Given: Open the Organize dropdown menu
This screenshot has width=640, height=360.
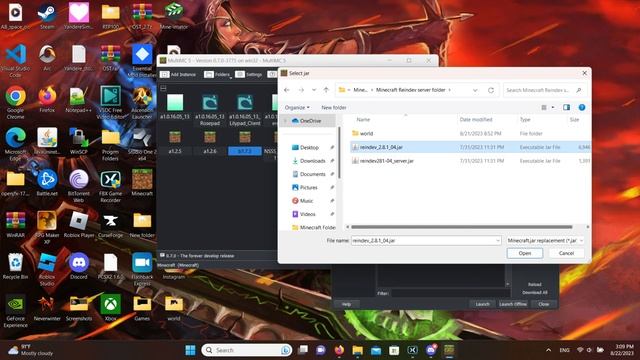Looking at the screenshot, I should [297, 107].
